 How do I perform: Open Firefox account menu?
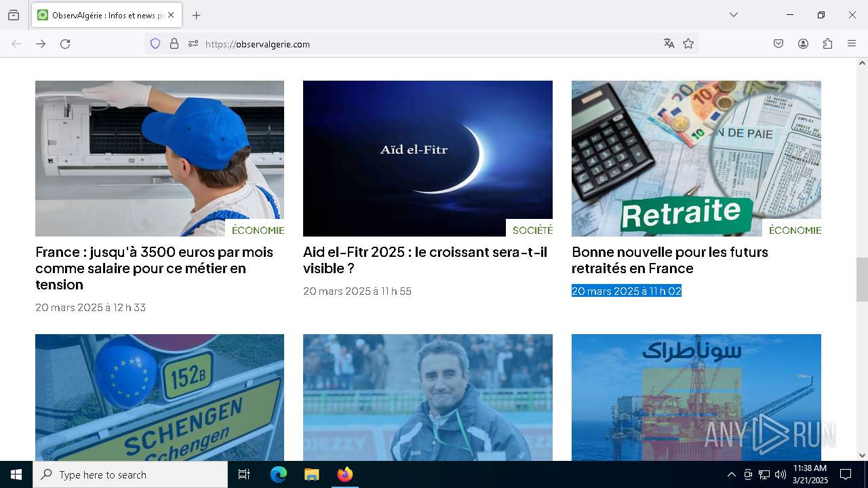click(803, 43)
